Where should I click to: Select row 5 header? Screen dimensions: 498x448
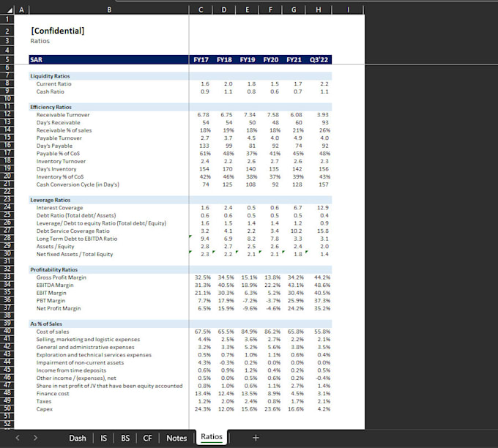7,59
